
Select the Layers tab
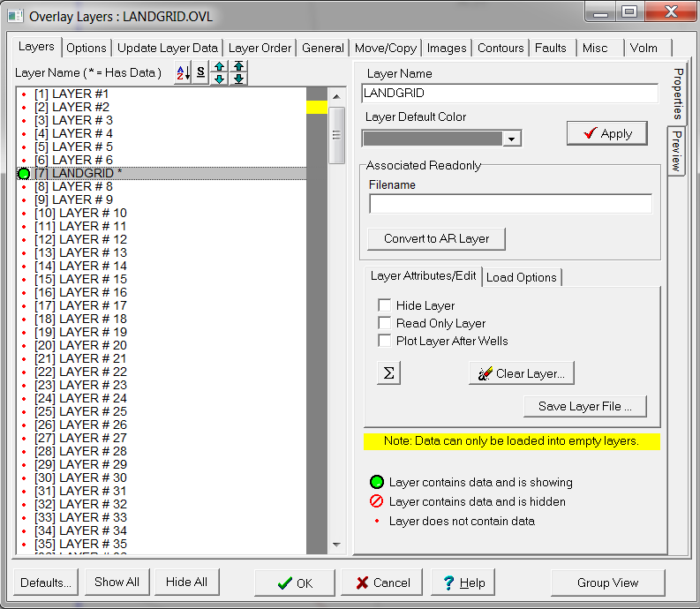coord(36,47)
